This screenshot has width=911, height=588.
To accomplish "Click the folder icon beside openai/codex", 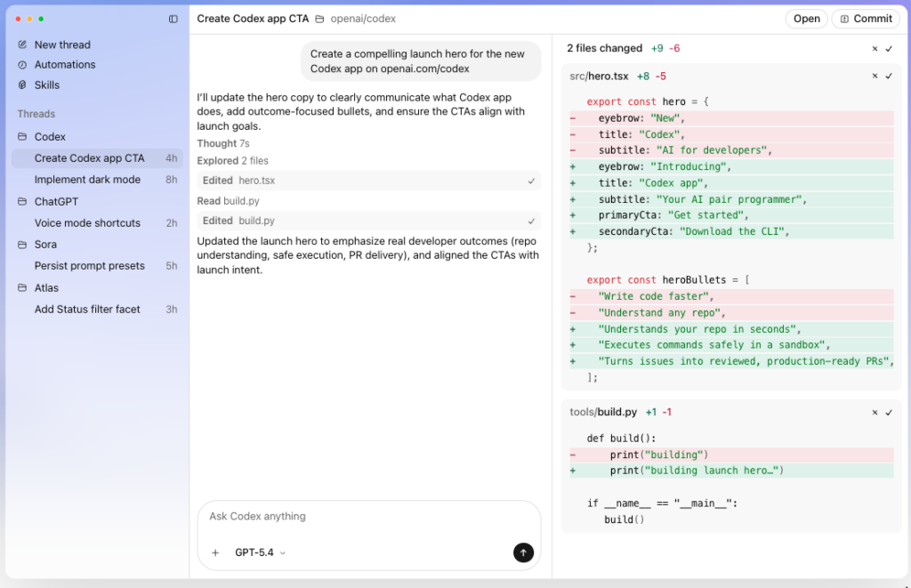I will [319, 20].
